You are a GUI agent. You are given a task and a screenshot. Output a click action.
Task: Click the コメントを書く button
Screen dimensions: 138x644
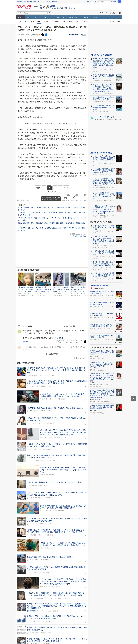pyautogui.click(x=69, y=326)
